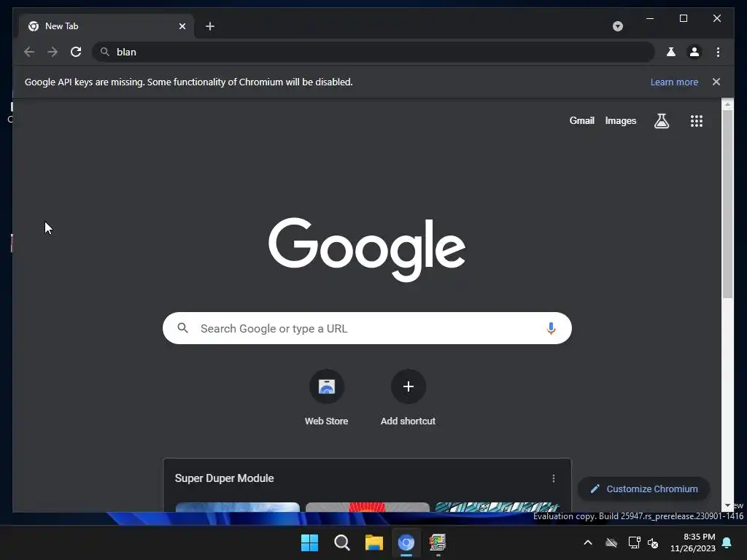Open the tab search dropdown arrow
747x560 pixels.
click(617, 26)
